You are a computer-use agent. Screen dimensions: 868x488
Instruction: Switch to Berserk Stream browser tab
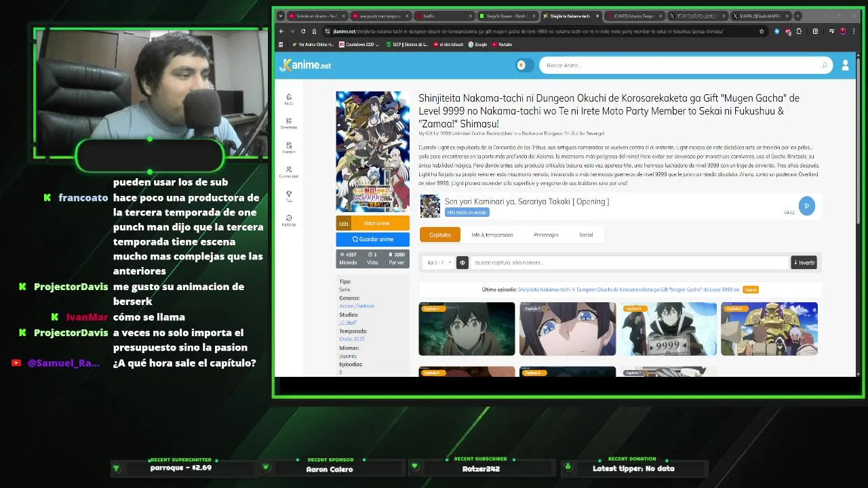pos(507,16)
